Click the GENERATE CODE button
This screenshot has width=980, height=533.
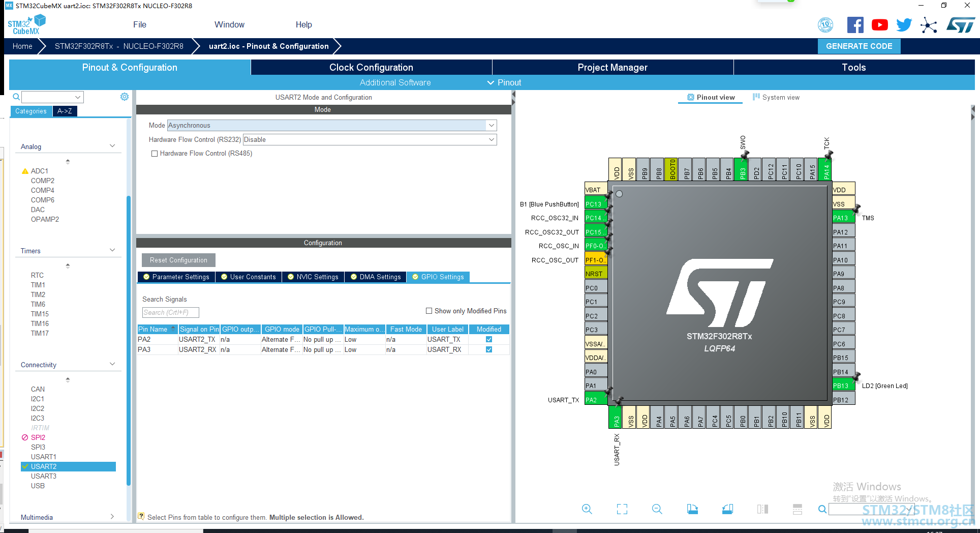click(x=859, y=46)
